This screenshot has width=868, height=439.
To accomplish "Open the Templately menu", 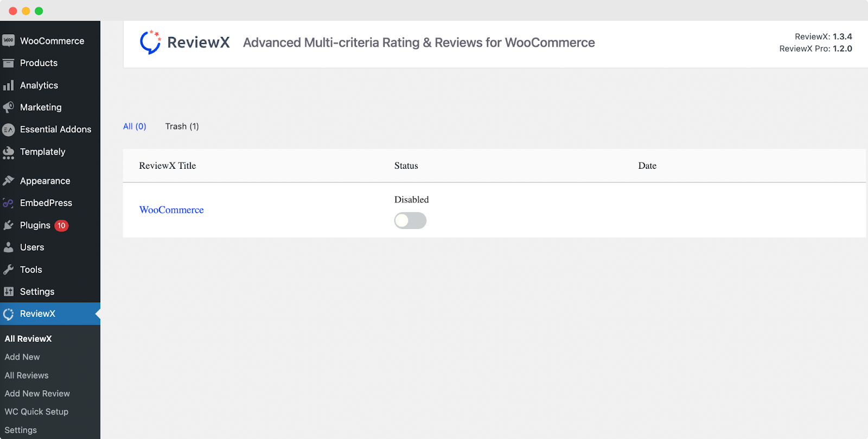I will point(42,152).
